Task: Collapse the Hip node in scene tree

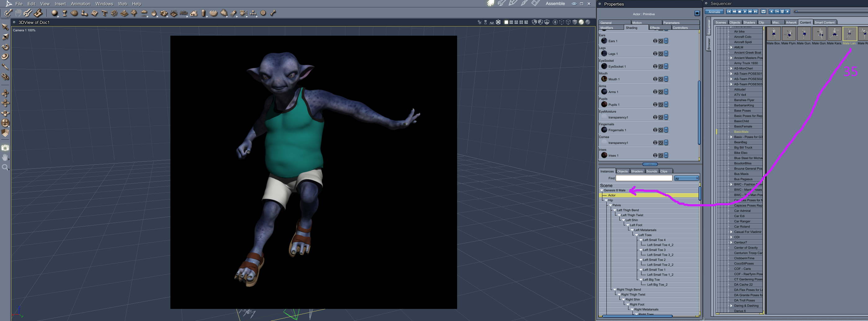Action: pyautogui.click(x=606, y=200)
